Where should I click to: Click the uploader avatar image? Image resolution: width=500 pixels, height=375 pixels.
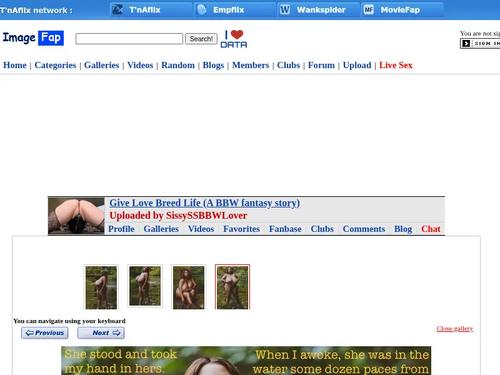(76, 216)
